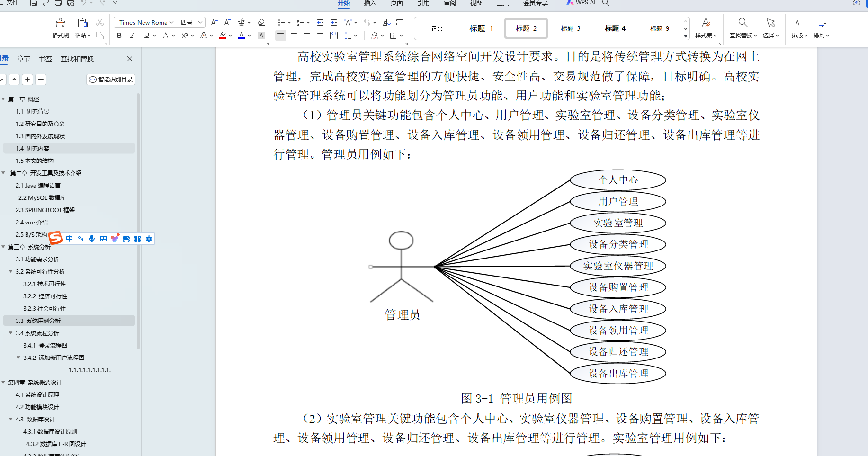Image resolution: width=868 pixels, height=456 pixels.
Task: Close the navigation pane with X
Action: tap(130, 59)
